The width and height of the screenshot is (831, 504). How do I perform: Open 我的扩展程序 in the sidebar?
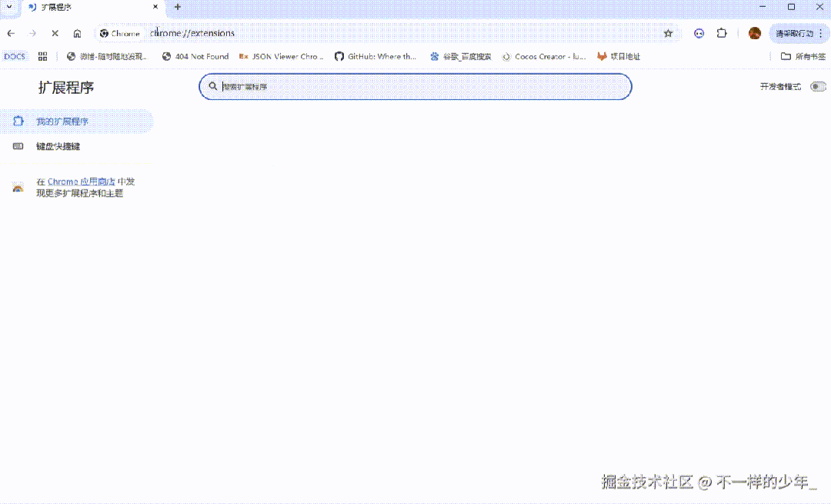pyautogui.click(x=62, y=122)
